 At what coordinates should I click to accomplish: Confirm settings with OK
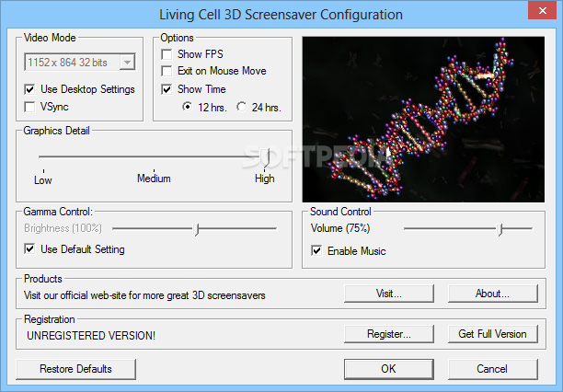tap(389, 369)
